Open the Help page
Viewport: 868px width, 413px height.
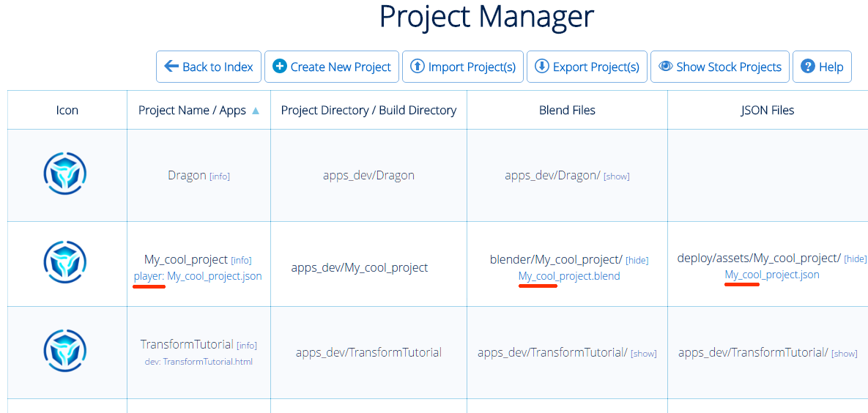tap(822, 67)
